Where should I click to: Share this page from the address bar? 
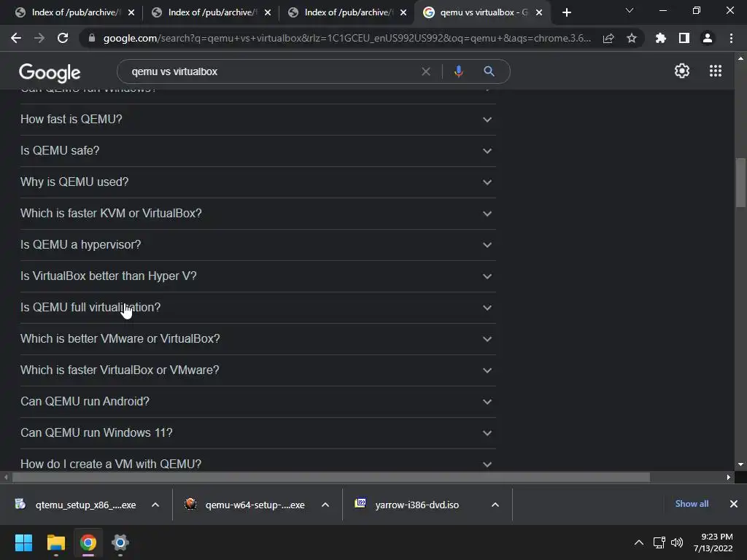click(608, 38)
